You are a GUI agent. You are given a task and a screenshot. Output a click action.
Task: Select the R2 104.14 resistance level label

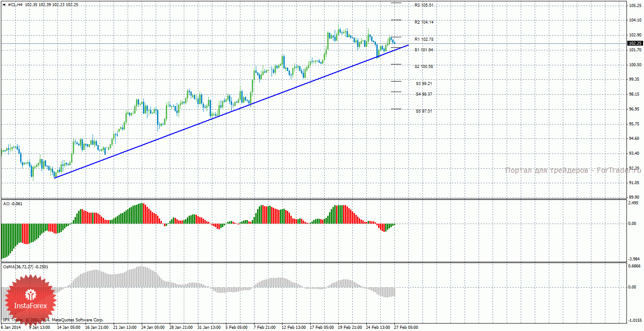(x=424, y=22)
